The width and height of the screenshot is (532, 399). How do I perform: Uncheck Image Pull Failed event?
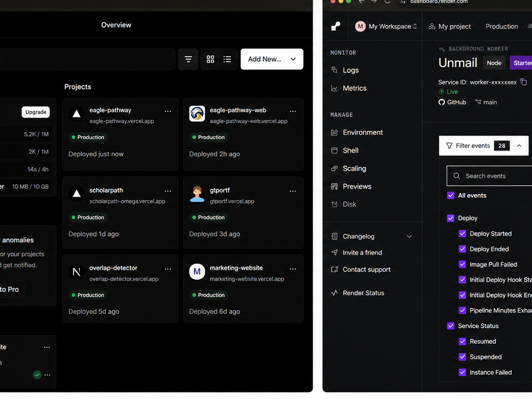click(462, 264)
